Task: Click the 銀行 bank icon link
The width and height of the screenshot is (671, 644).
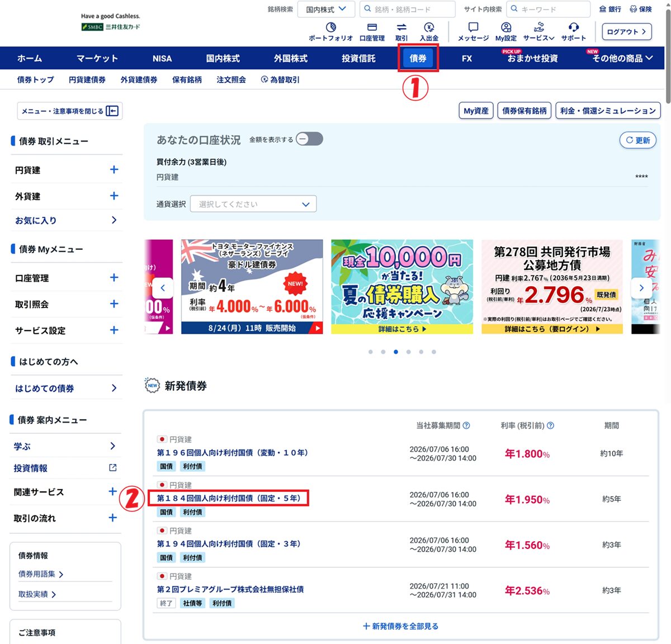Action: [x=610, y=9]
